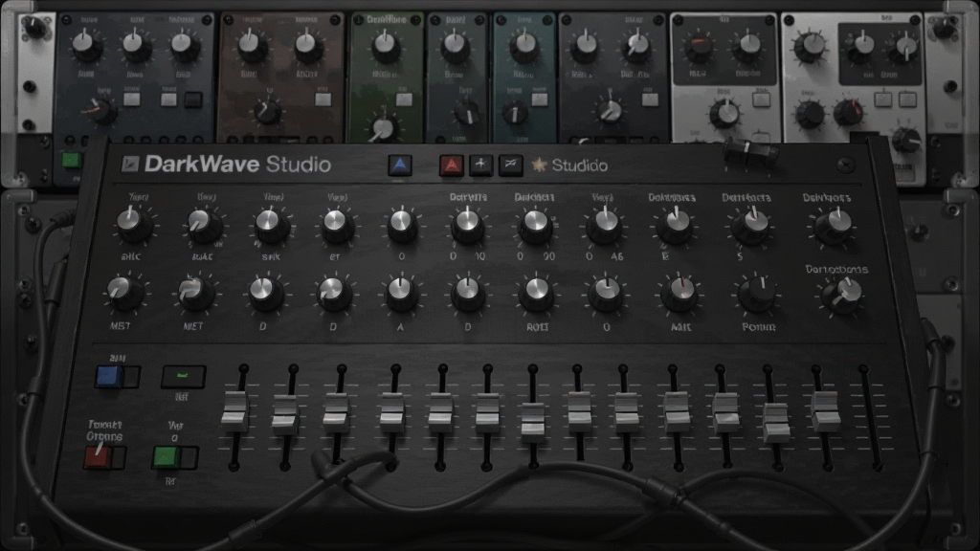Click the ROIT knob in bottom row
Viewport: 980px width, 551px height.
536,295
